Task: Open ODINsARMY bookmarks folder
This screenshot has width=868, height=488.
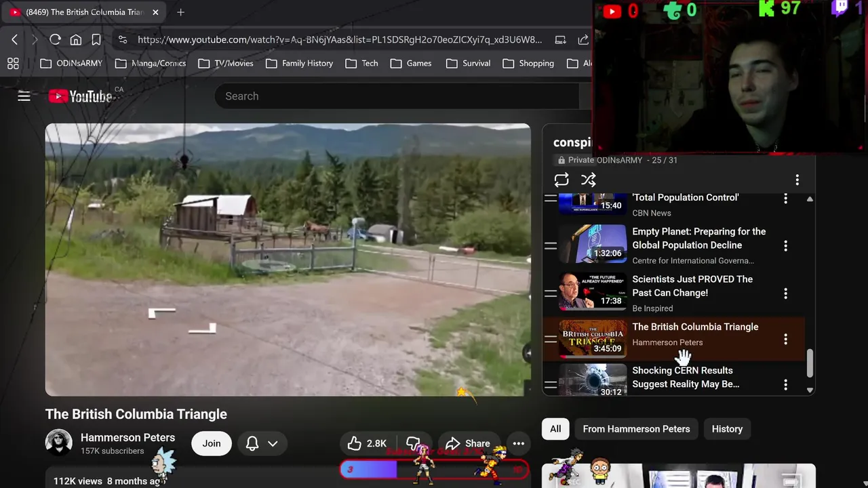Action: [71, 64]
